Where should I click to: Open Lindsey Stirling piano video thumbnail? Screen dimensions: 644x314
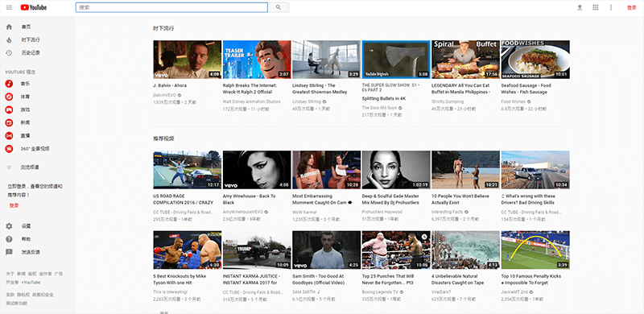[x=327, y=60]
